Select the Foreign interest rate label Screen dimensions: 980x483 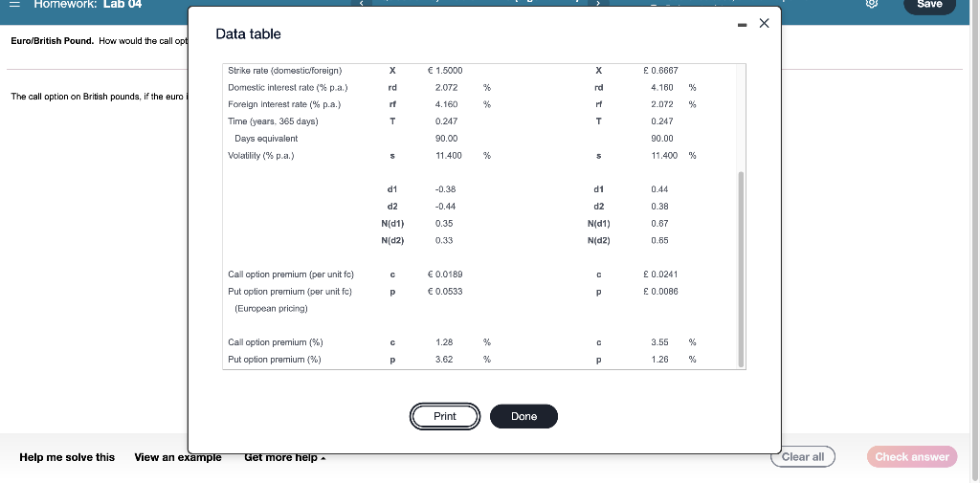click(284, 104)
